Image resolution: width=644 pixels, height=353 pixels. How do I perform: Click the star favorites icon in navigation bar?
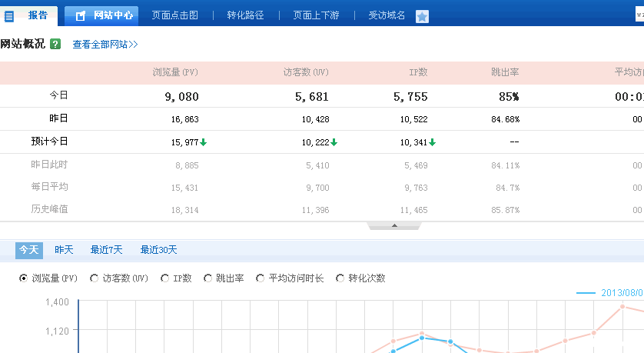point(422,16)
